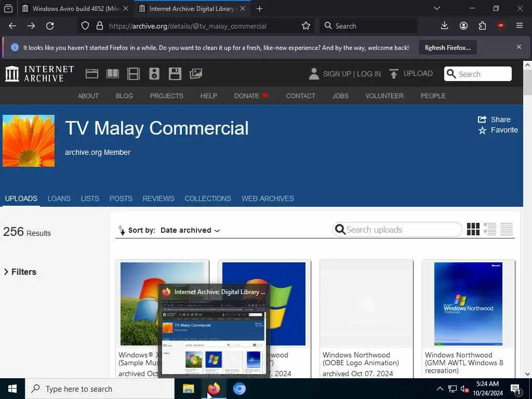
Task: Switch to the LOANS tab
Action: 59,198
